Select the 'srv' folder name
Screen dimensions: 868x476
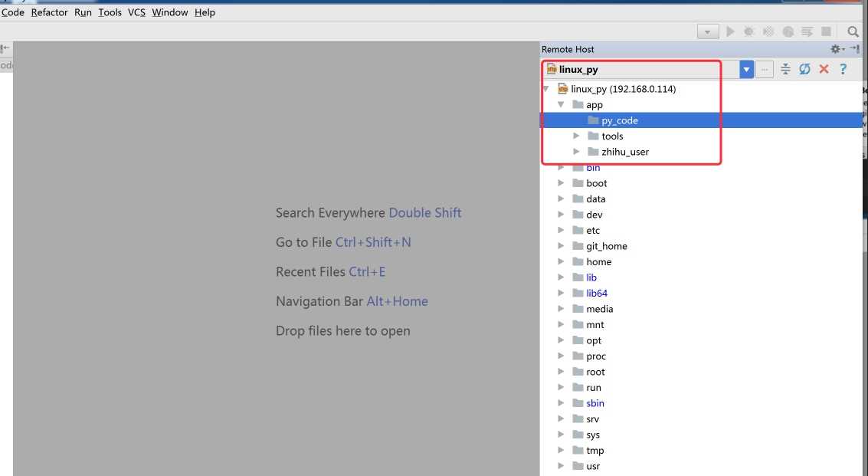[592, 419]
